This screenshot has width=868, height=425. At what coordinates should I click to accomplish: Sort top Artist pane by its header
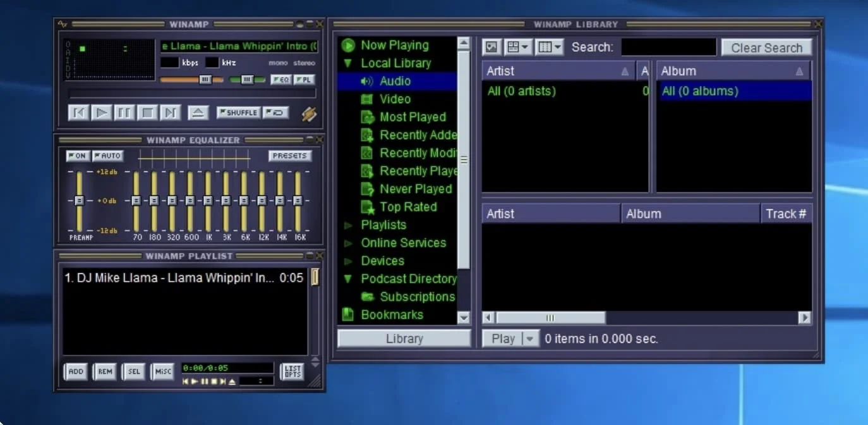click(559, 71)
